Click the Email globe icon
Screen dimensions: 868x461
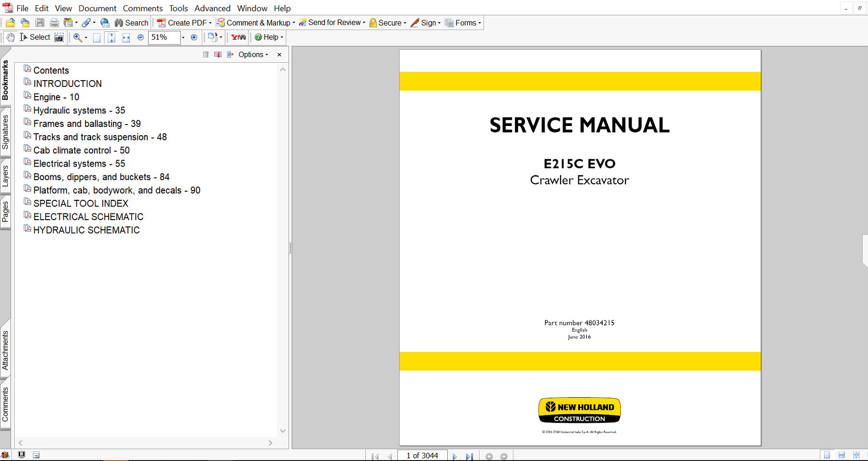(x=105, y=23)
